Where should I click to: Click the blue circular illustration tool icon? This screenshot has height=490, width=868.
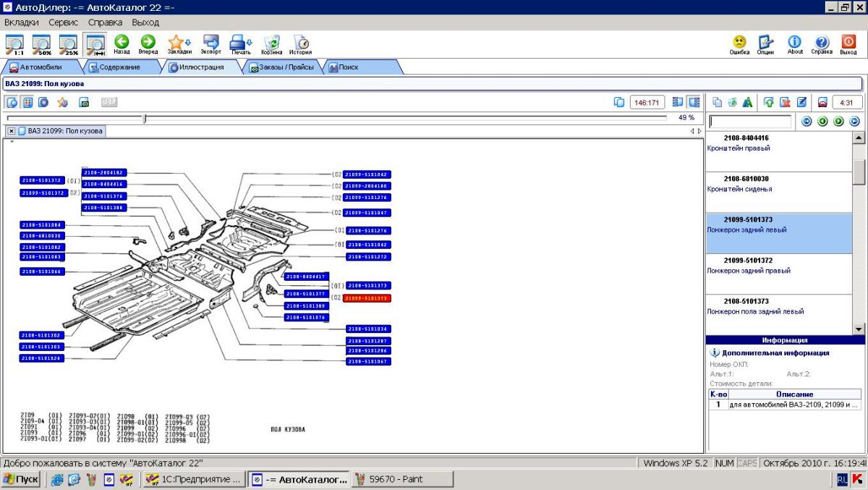(43, 102)
